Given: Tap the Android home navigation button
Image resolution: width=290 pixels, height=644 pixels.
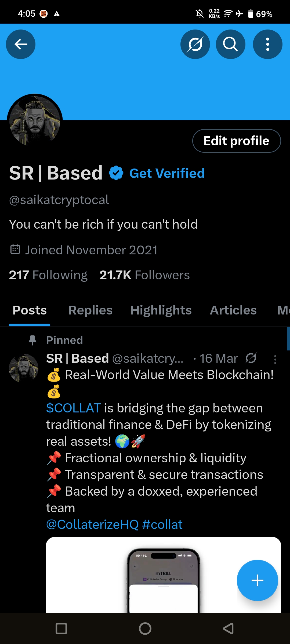Looking at the screenshot, I should (145, 628).
